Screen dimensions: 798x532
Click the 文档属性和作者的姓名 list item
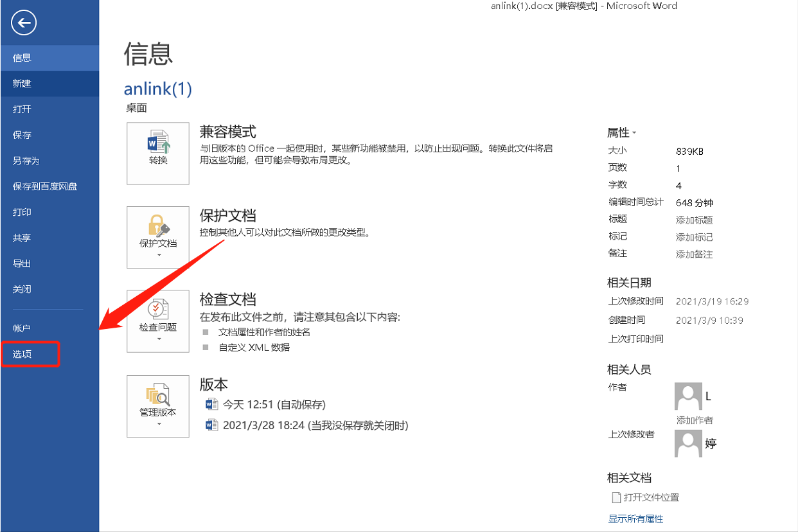pos(265,332)
